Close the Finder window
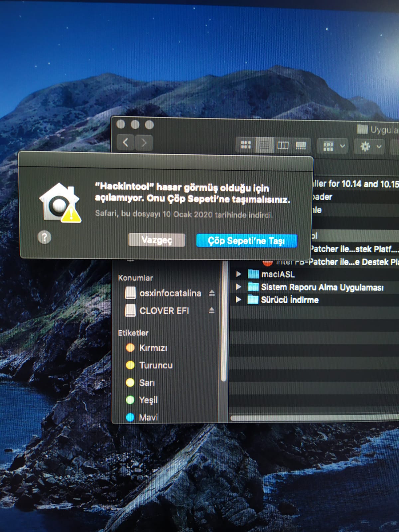 click(x=121, y=124)
